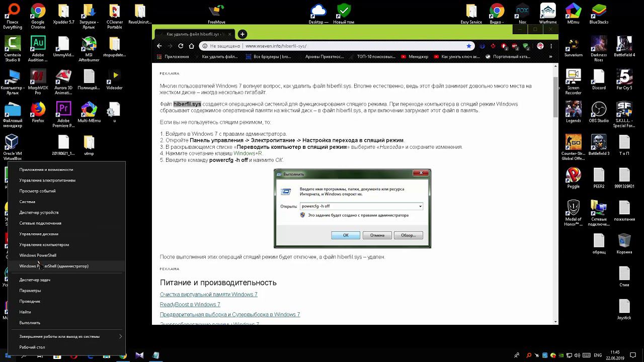Follow link Очистка виртуальной памяти Windows 7
Image resolution: width=644 pixels, height=362 pixels.
click(208, 294)
